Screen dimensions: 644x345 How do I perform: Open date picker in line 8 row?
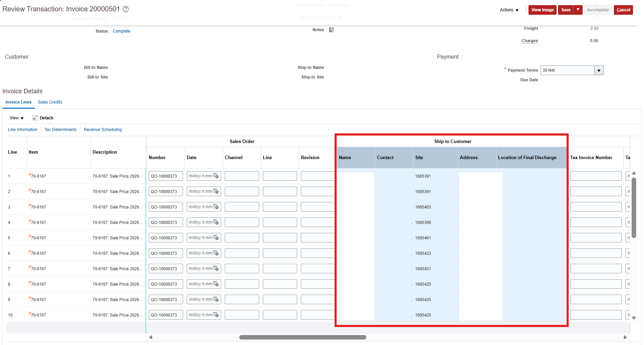(x=216, y=284)
